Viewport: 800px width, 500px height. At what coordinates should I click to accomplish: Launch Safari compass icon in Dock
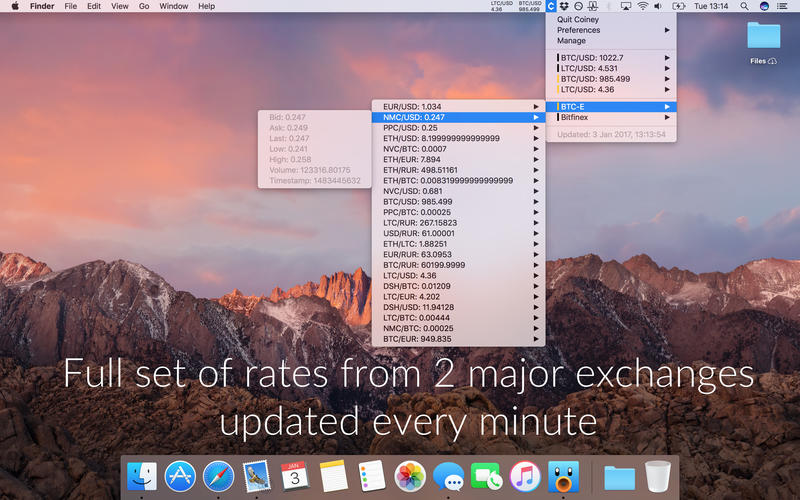218,476
